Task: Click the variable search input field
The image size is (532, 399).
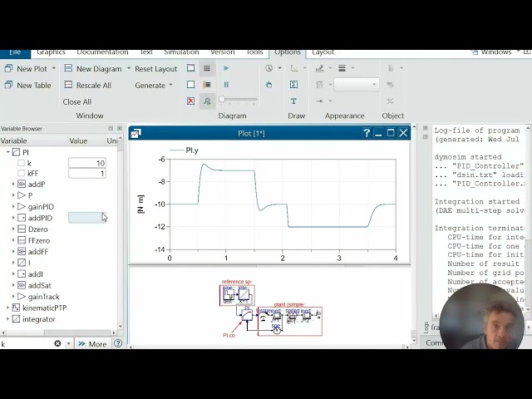Action: tap(27, 343)
